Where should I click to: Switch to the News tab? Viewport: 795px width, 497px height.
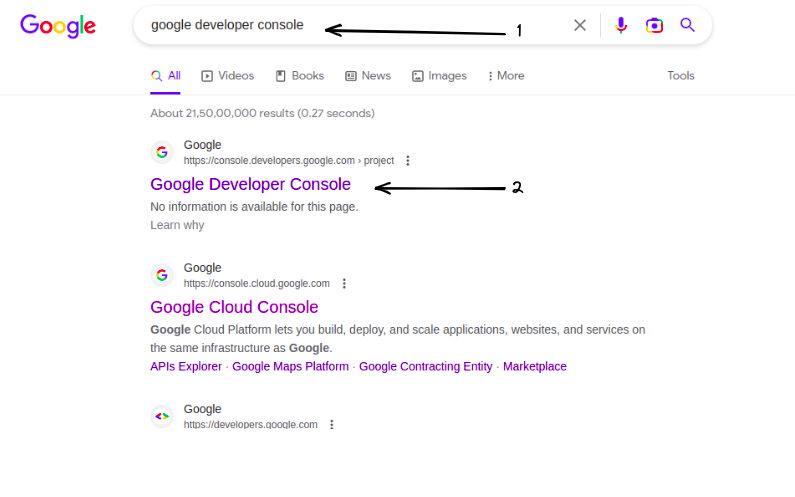[x=368, y=76]
